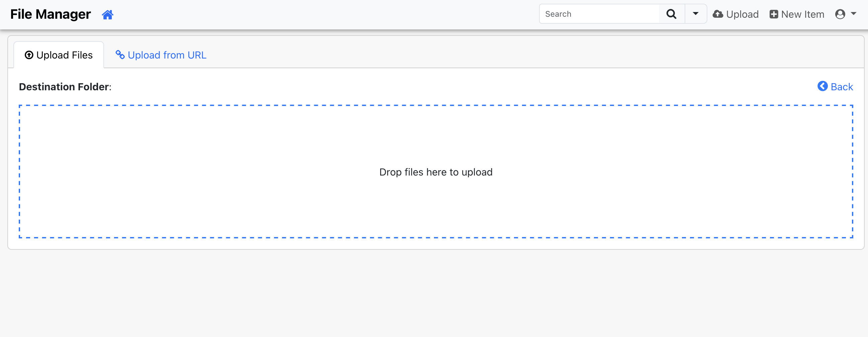Click the Back link text
Screen dimensions: 868x337
tap(841, 87)
